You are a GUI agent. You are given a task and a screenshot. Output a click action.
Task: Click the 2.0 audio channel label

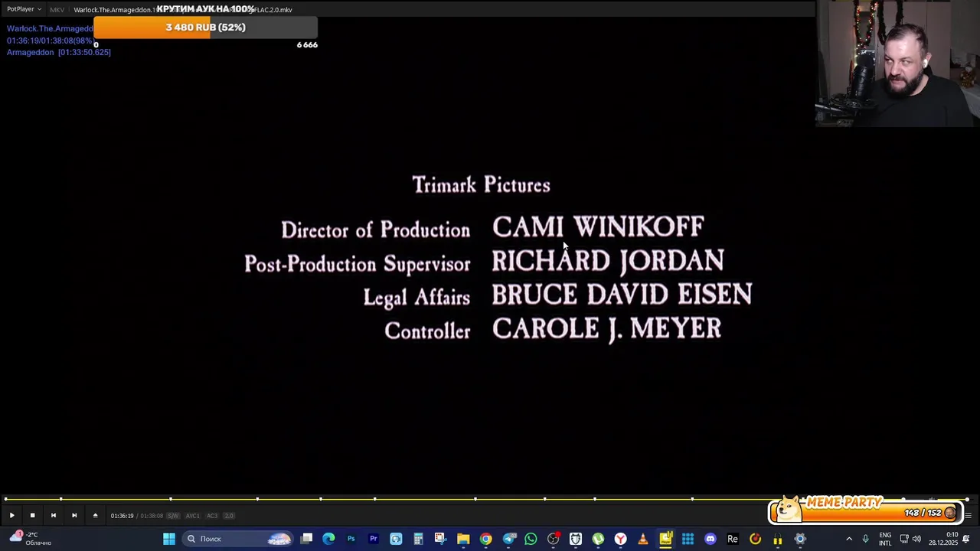(x=229, y=516)
